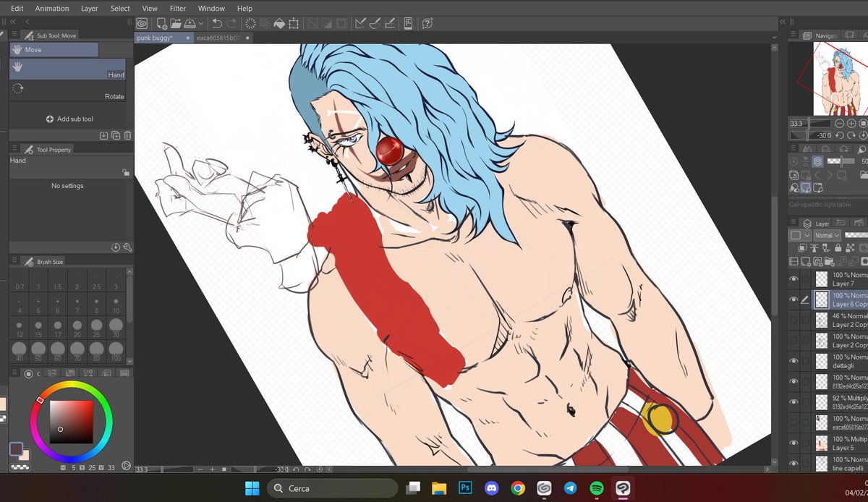Image resolution: width=868 pixels, height=502 pixels.
Task: Click Add sub tool button
Action: coord(69,119)
